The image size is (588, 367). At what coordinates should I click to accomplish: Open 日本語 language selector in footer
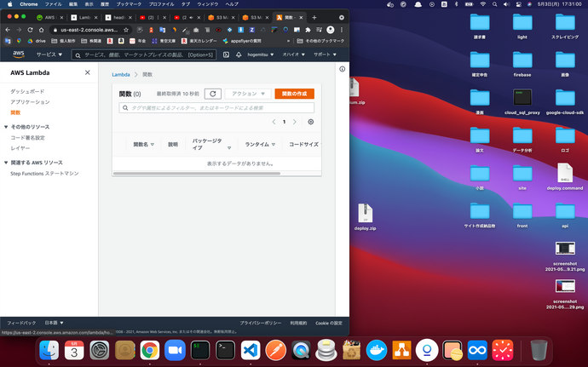[x=54, y=323]
